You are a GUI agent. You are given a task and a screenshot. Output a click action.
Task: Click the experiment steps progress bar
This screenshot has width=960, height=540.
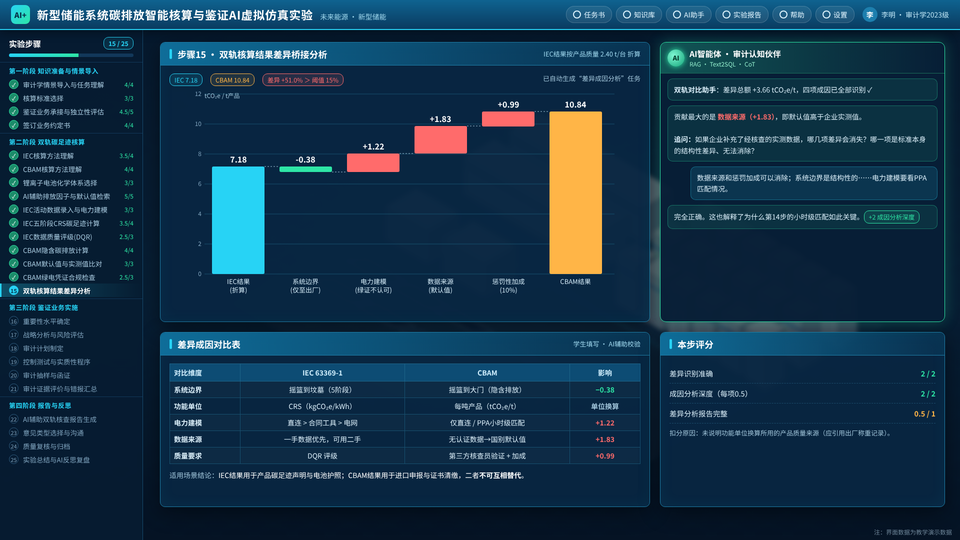[x=71, y=56]
